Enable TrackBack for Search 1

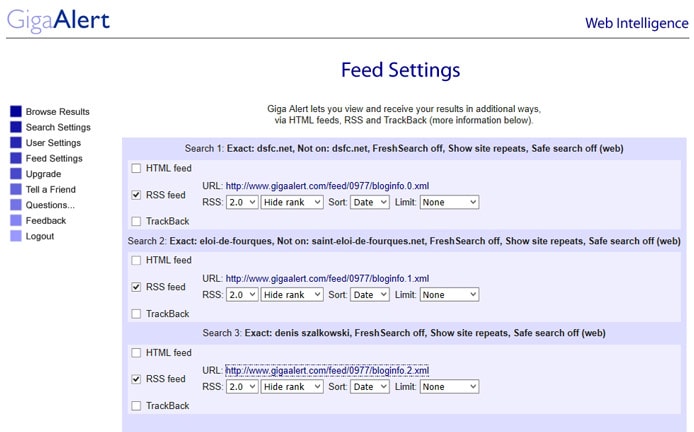coord(136,221)
